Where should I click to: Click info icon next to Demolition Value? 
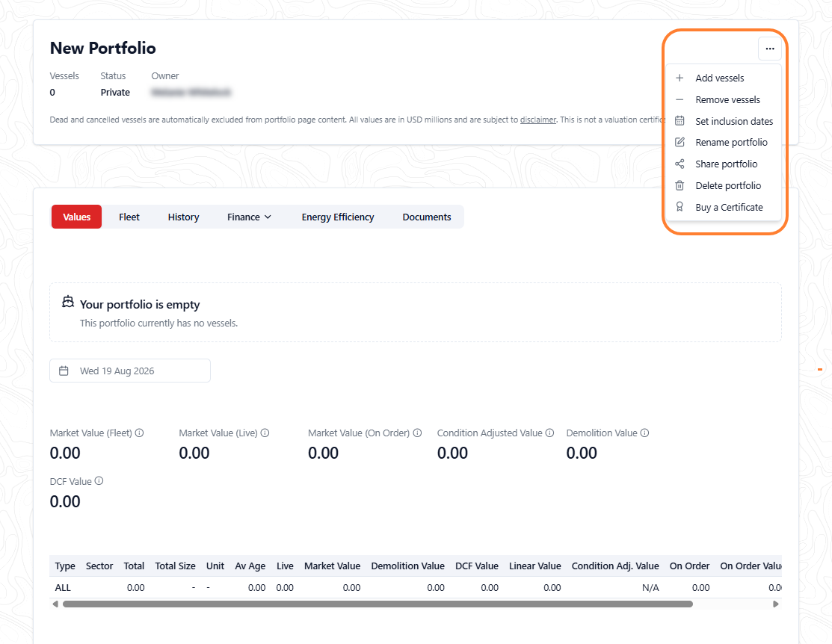(644, 433)
